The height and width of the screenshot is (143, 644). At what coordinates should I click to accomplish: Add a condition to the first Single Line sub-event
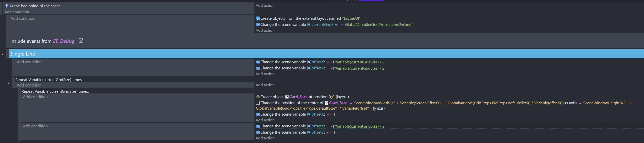29,62
